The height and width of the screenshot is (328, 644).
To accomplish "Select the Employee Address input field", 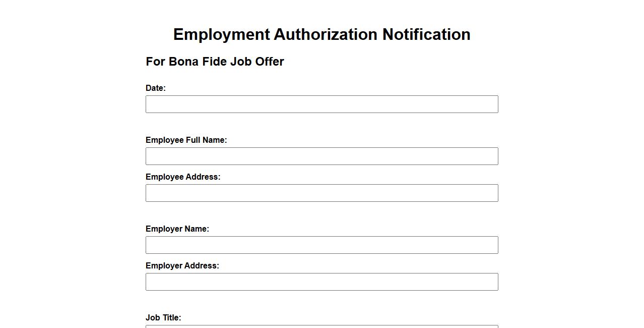I will click(321, 193).
